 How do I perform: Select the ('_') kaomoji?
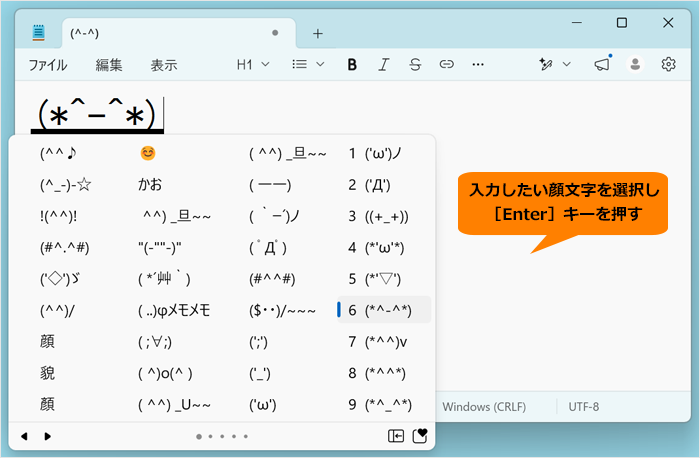click(x=259, y=373)
